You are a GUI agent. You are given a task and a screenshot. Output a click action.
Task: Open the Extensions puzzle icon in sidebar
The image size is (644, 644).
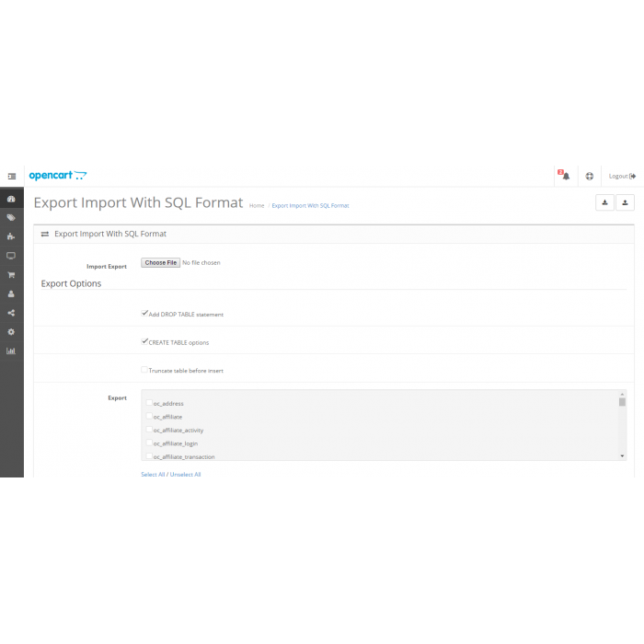tap(11, 236)
